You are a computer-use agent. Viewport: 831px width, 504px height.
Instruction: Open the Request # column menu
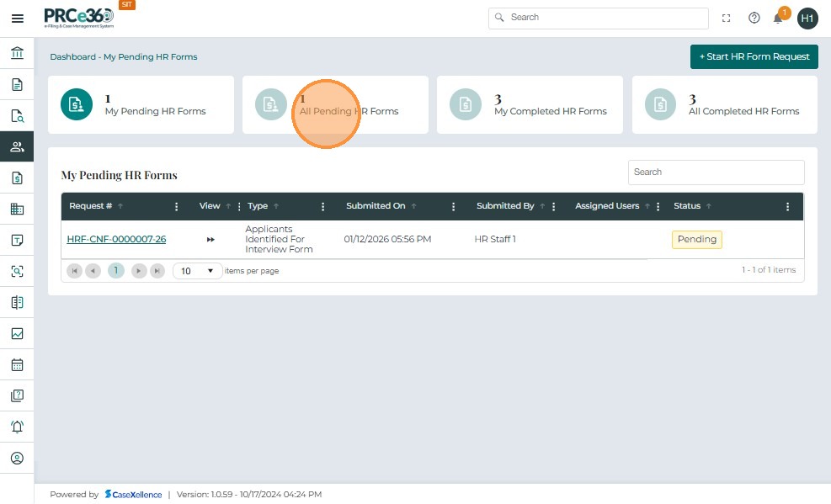(177, 206)
